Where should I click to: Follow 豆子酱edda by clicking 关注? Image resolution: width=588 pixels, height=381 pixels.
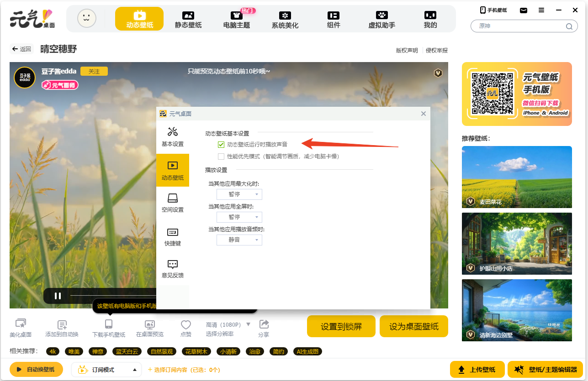pyautogui.click(x=94, y=71)
